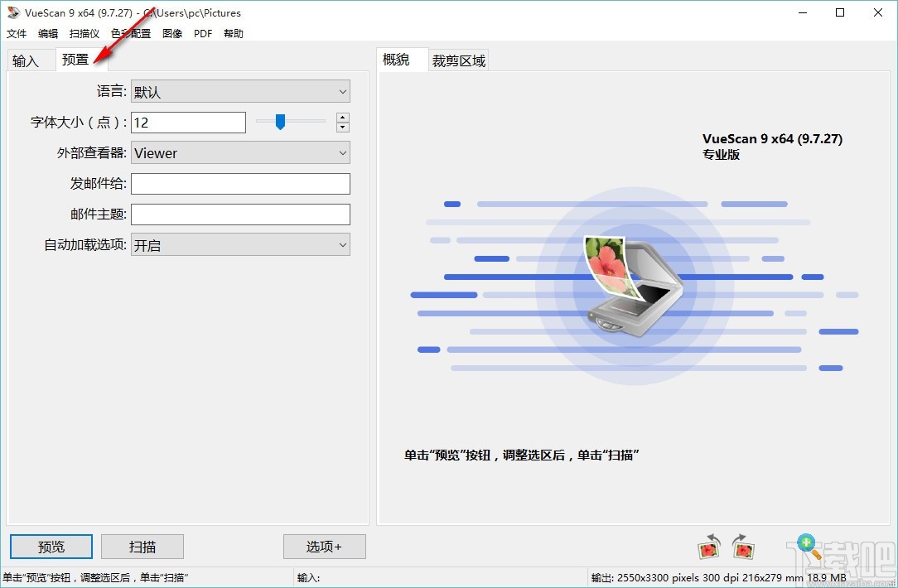Click the font size stepper up arrow
Image resolution: width=898 pixels, height=588 pixels.
pos(342,117)
